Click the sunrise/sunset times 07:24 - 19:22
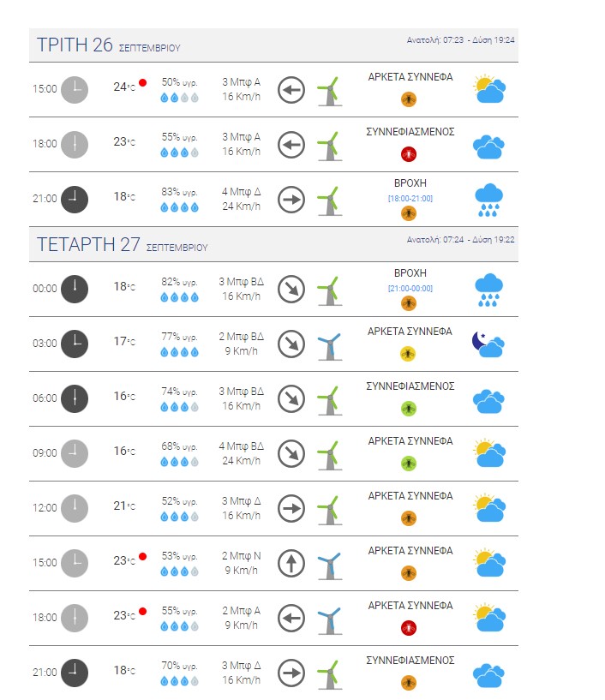The width and height of the screenshot is (605, 700). [x=460, y=240]
